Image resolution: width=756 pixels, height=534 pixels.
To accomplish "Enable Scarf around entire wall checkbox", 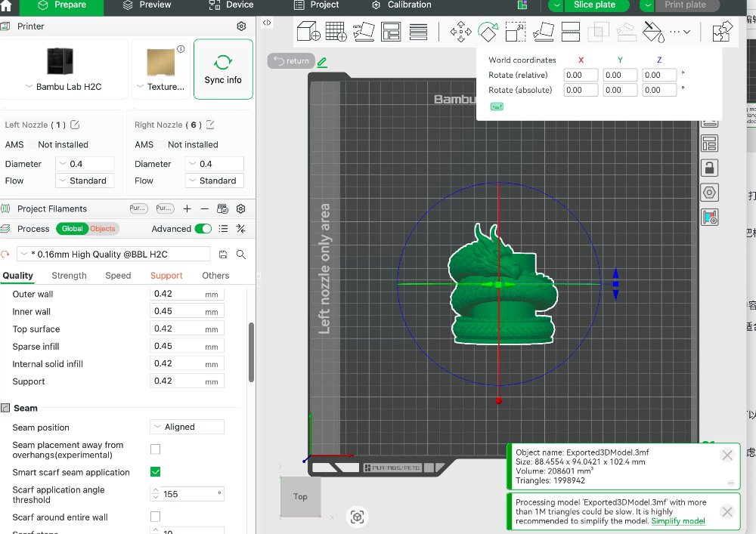I will [155, 517].
